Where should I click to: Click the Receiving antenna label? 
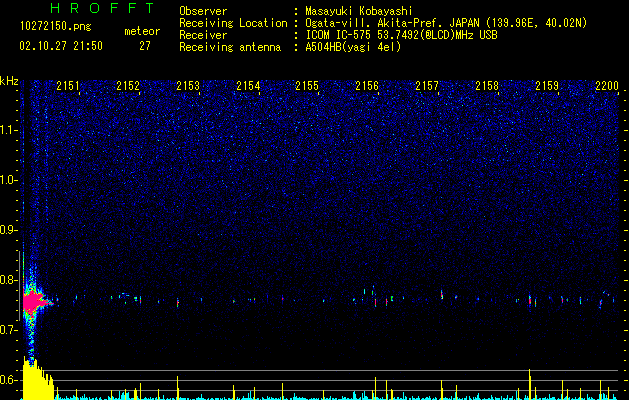click(x=230, y=47)
